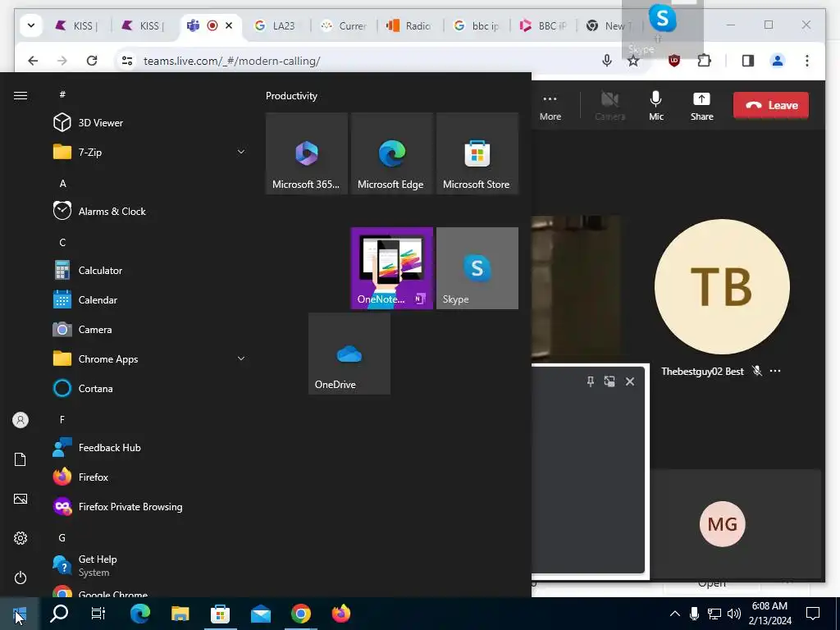Toggle the Mic in Teams call
The image size is (840, 630).
tap(655, 107)
